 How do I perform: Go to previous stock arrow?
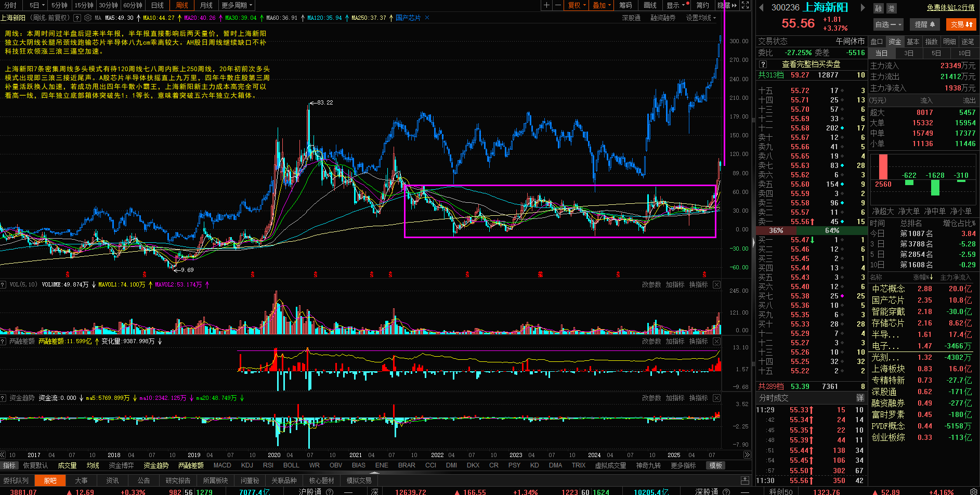pos(762,7)
